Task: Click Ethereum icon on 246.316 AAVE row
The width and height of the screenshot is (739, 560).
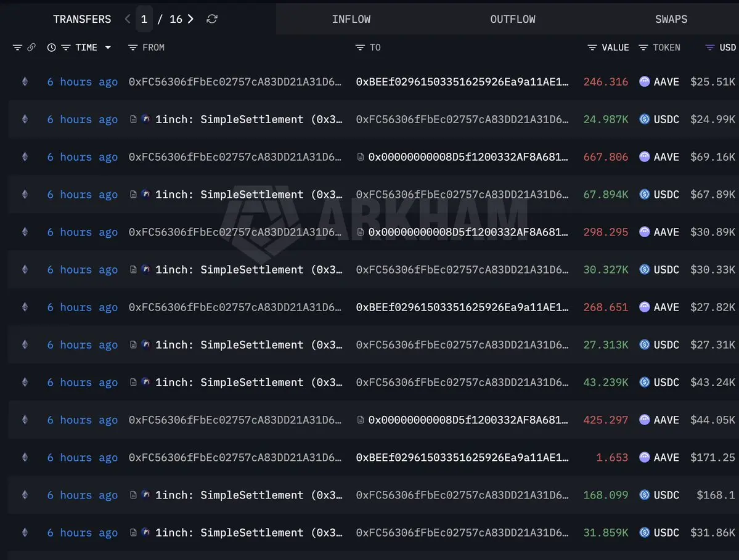Action: coord(25,81)
